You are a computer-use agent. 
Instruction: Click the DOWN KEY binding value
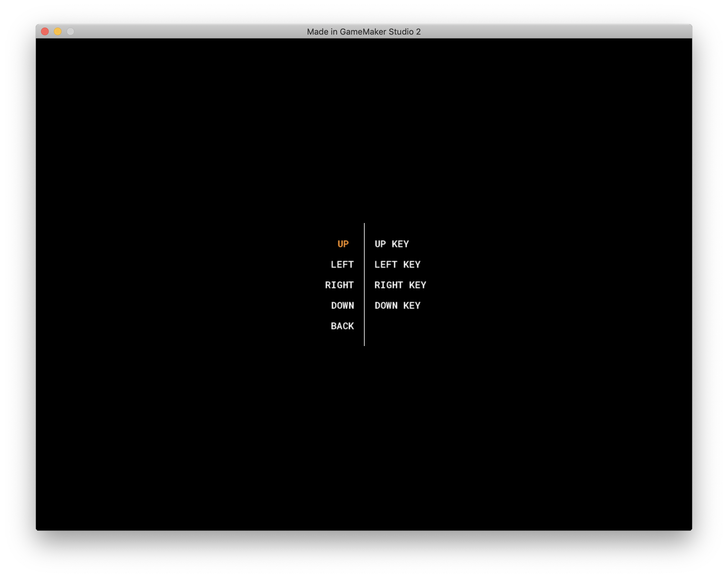[397, 306]
